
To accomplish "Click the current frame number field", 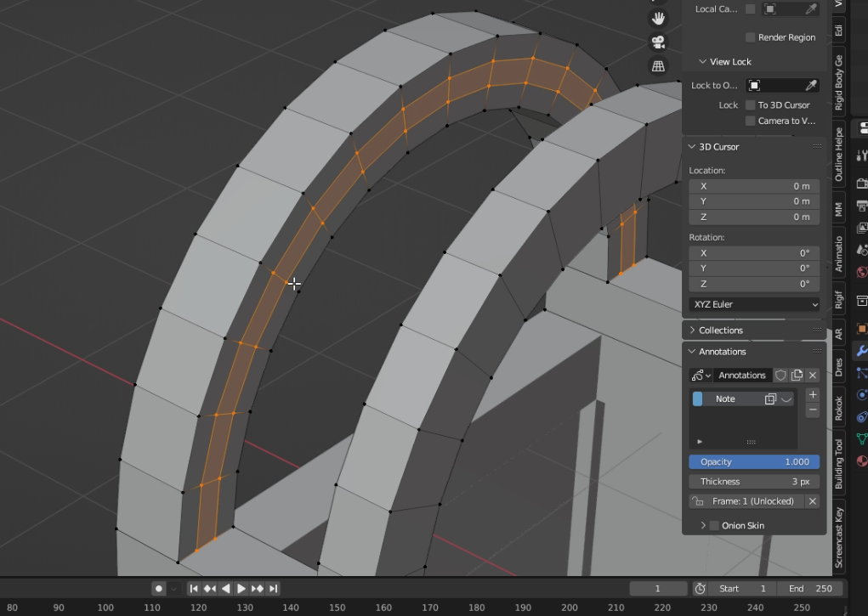I will coord(658,588).
